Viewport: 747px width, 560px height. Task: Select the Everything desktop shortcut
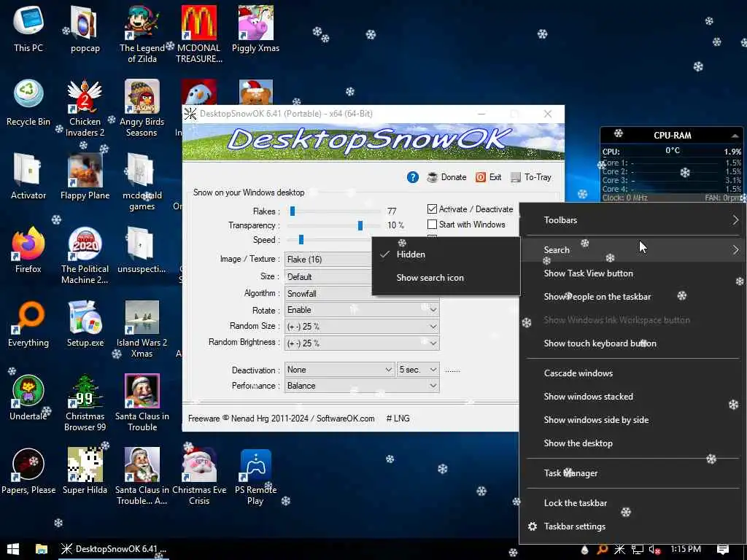tap(28, 324)
